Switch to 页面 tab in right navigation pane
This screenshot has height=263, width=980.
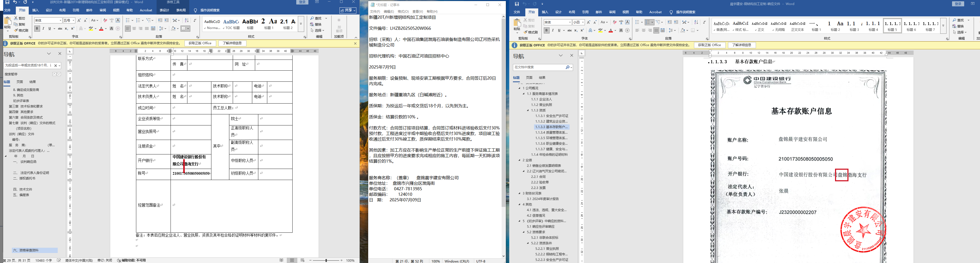(x=529, y=78)
